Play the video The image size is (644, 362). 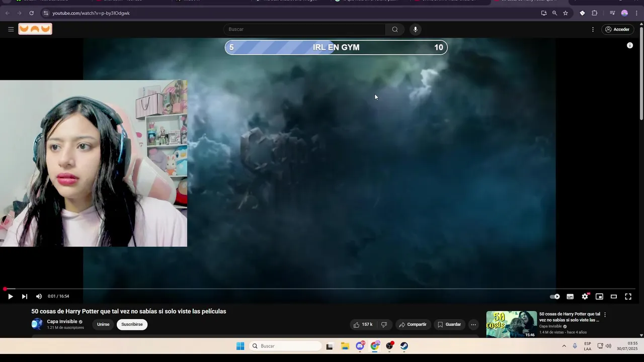(10, 296)
